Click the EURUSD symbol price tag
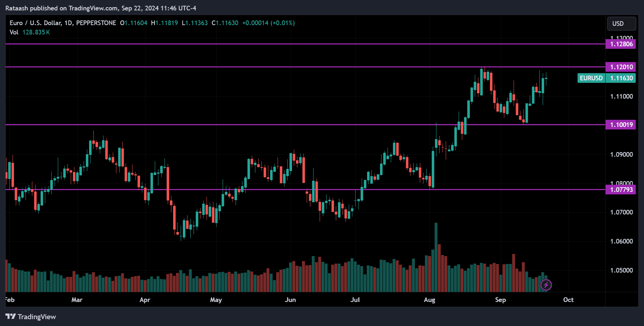Viewport: 644px width, 326px height. pos(591,78)
